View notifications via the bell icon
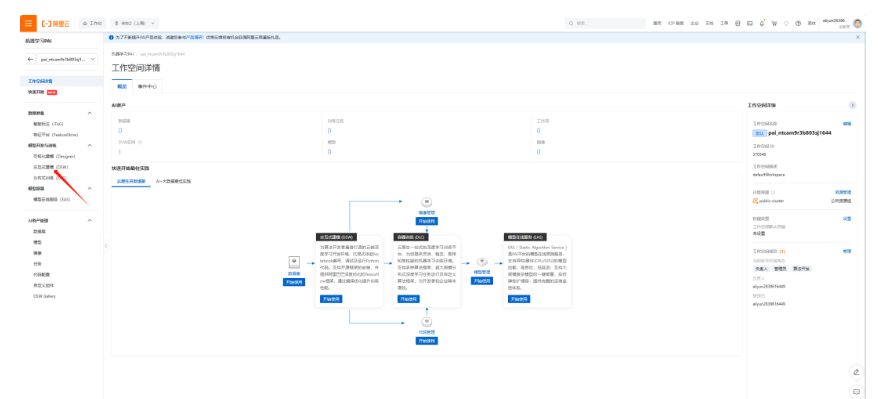 762,24
